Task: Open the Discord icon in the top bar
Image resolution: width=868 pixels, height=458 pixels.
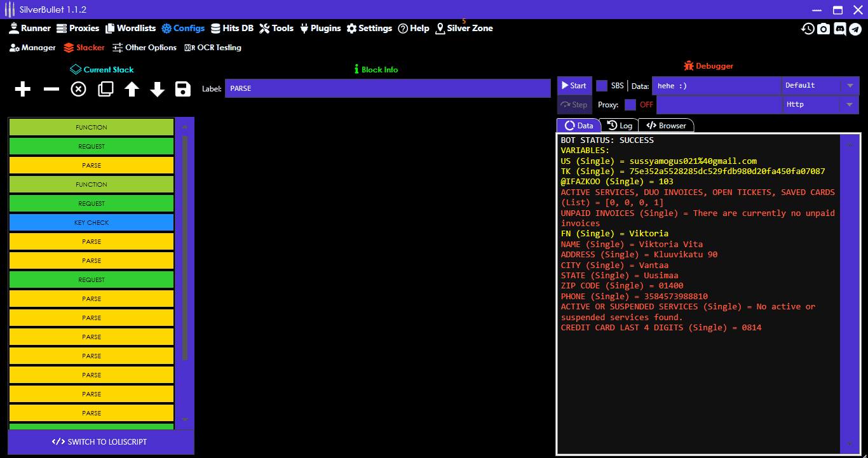Action: [840, 29]
